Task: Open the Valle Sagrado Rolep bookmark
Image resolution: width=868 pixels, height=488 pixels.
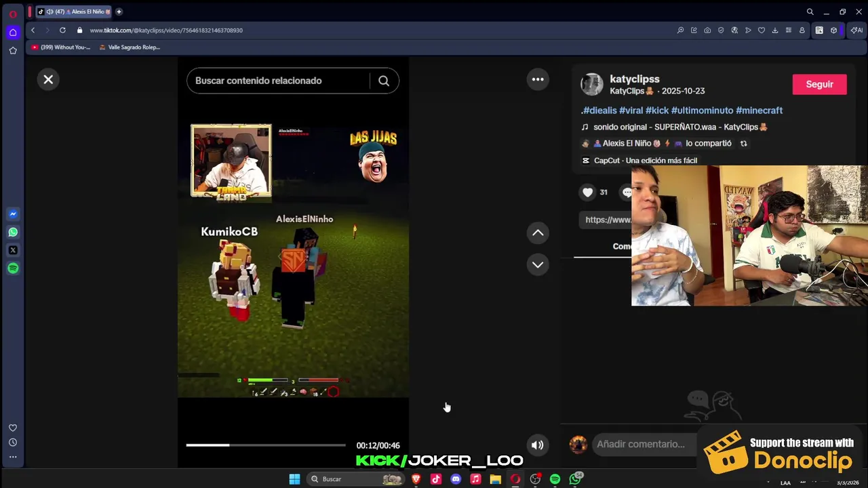Action: point(130,47)
